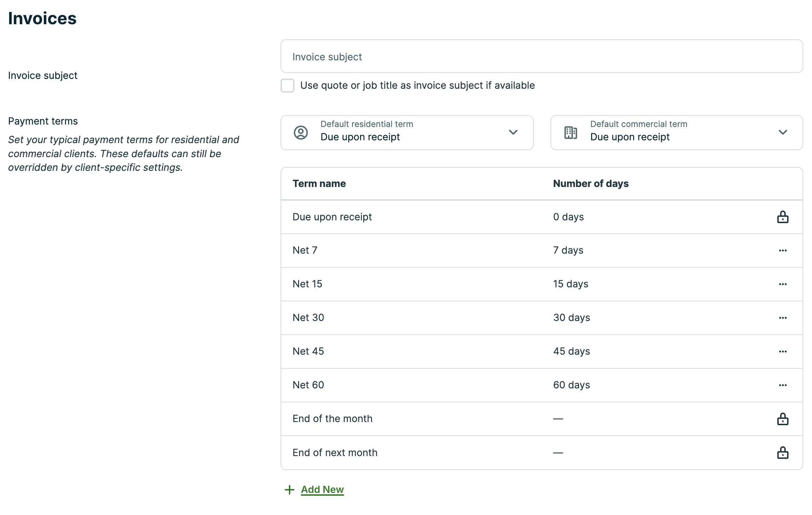
Task: Click the Number of days column header
Action: point(591,183)
